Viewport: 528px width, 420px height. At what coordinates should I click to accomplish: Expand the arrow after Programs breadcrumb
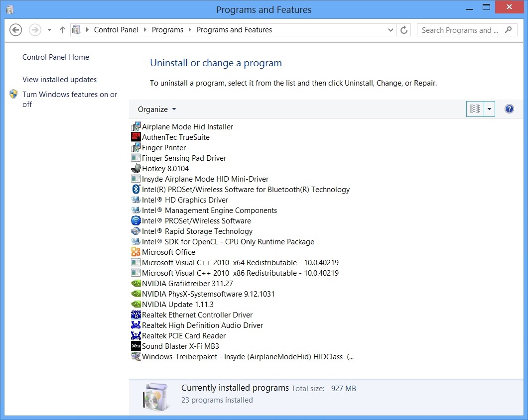[x=190, y=30]
